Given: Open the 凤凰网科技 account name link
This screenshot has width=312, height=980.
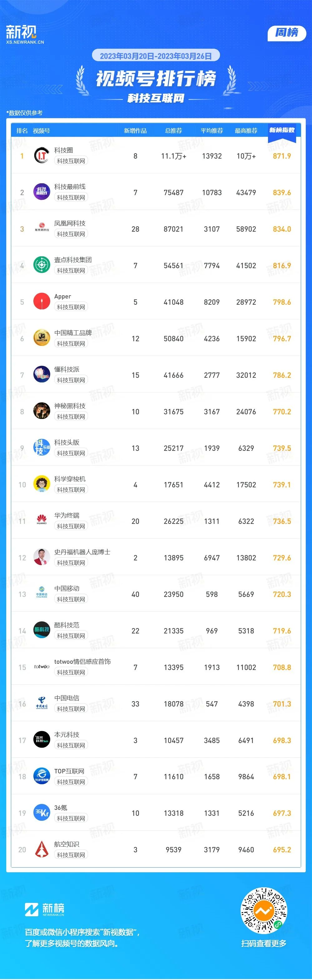Looking at the screenshot, I should coord(70,223).
